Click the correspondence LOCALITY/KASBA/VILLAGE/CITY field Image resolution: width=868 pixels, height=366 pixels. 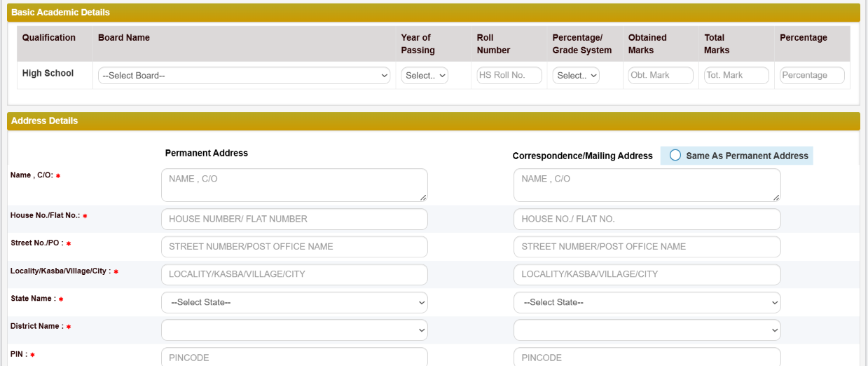pyautogui.click(x=647, y=274)
